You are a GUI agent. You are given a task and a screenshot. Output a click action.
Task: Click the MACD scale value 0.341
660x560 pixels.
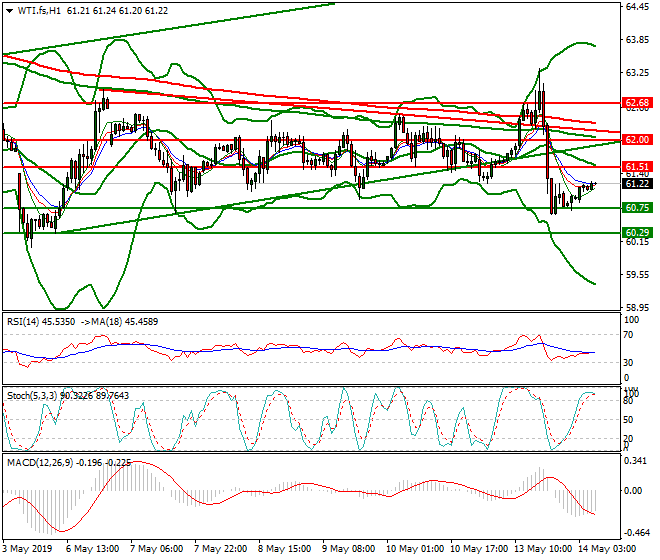tap(635, 461)
